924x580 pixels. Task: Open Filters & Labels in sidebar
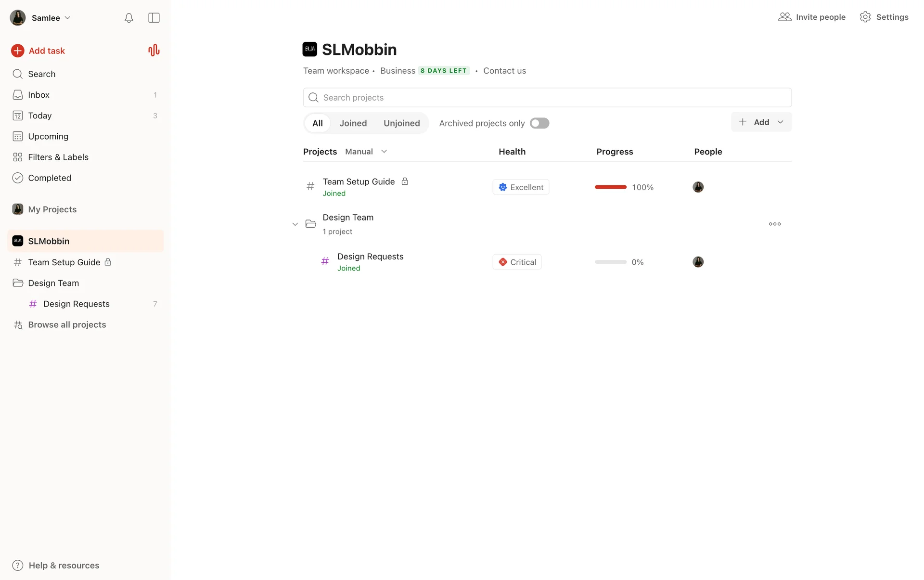point(58,157)
